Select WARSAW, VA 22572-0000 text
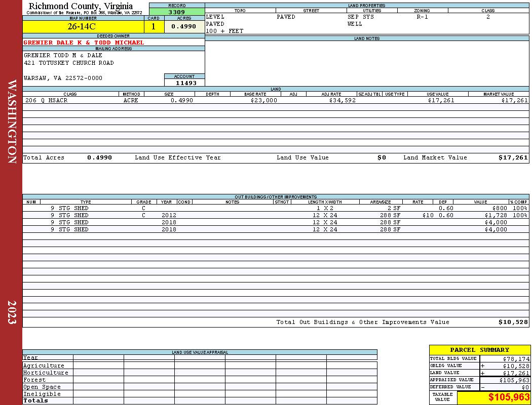This screenshot has height=405, width=532. point(63,78)
